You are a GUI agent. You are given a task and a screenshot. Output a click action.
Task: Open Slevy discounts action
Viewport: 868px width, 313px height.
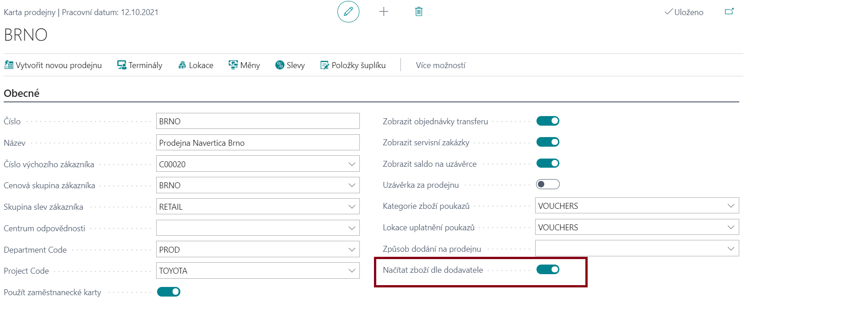click(290, 65)
